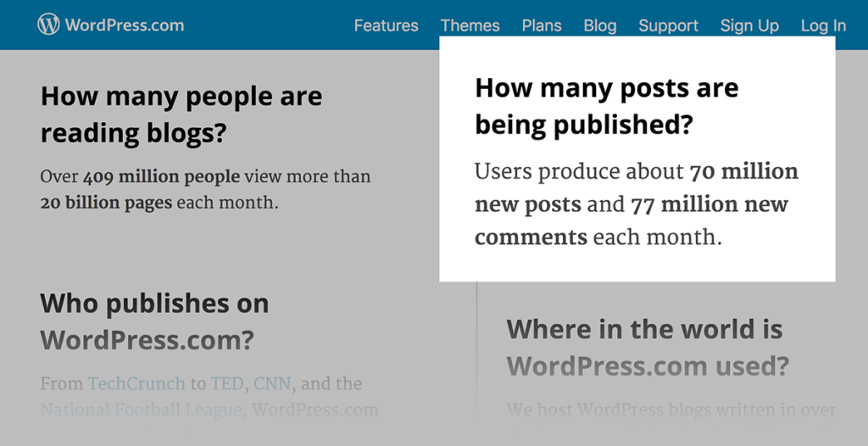Open the TED link

(226, 383)
